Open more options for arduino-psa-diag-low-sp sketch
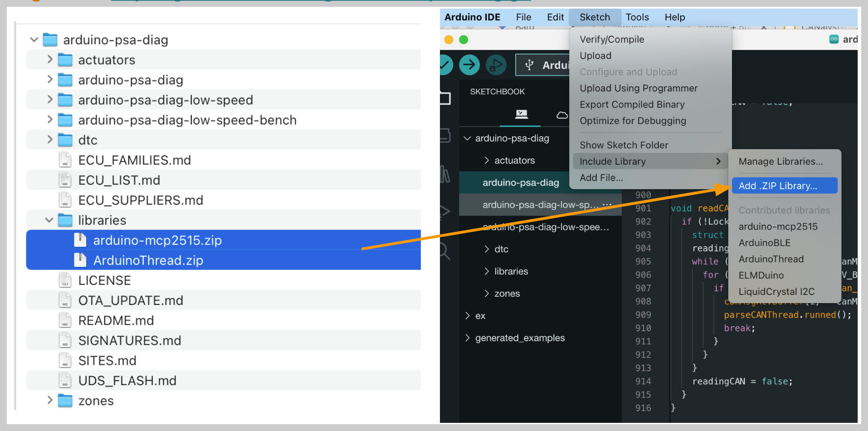 [607, 205]
